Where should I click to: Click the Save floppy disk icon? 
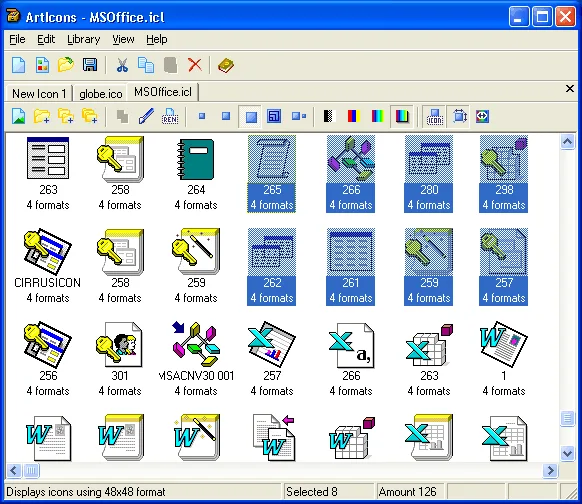tap(90, 65)
